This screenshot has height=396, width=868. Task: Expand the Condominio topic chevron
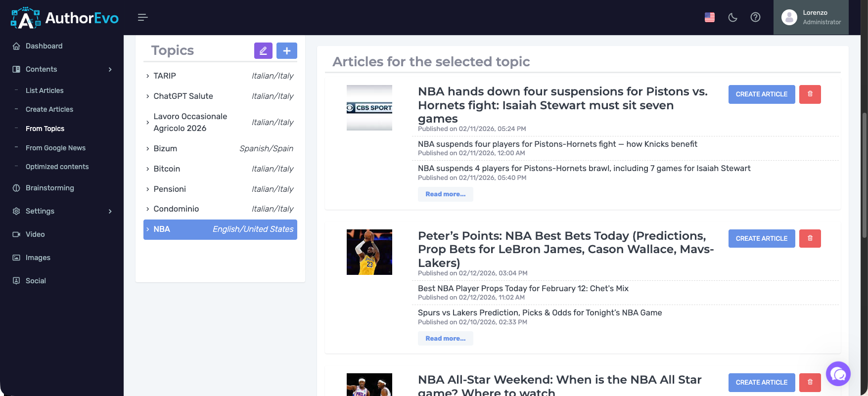[147, 209]
